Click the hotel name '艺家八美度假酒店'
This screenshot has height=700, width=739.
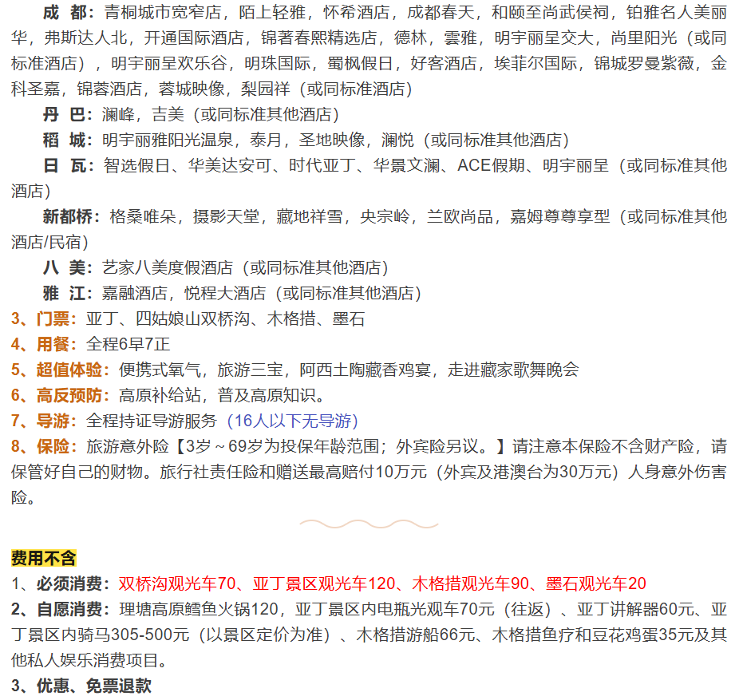[x=168, y=267]
